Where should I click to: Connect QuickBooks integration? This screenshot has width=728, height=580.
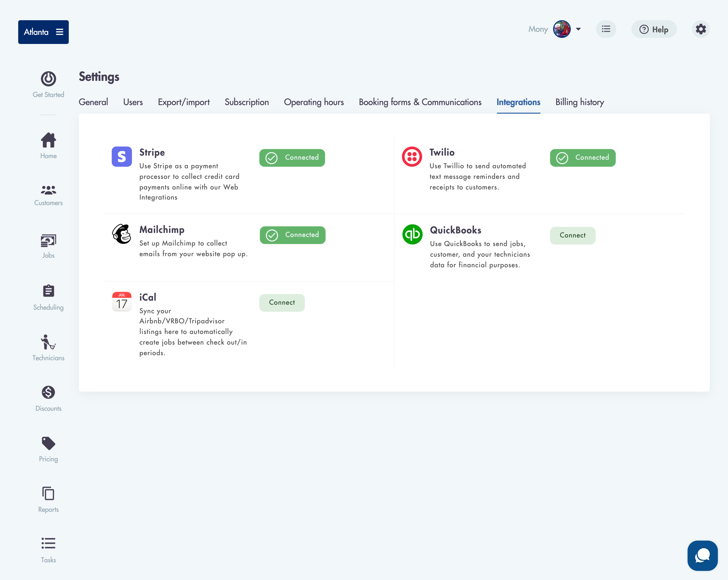click(572, 235)
